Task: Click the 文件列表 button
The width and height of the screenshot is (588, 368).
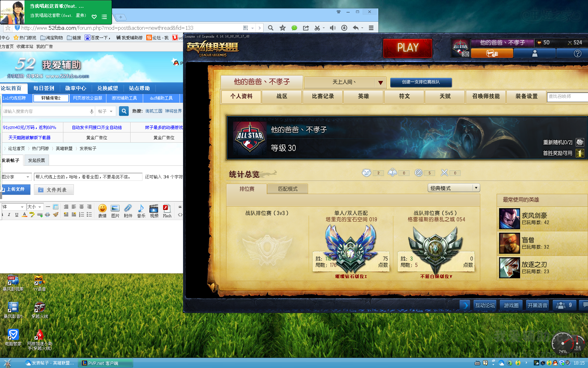Action: pos(54,190)
